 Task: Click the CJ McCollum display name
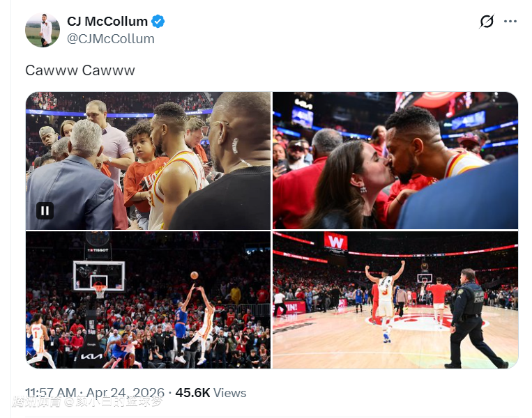[x=107, y=22]
